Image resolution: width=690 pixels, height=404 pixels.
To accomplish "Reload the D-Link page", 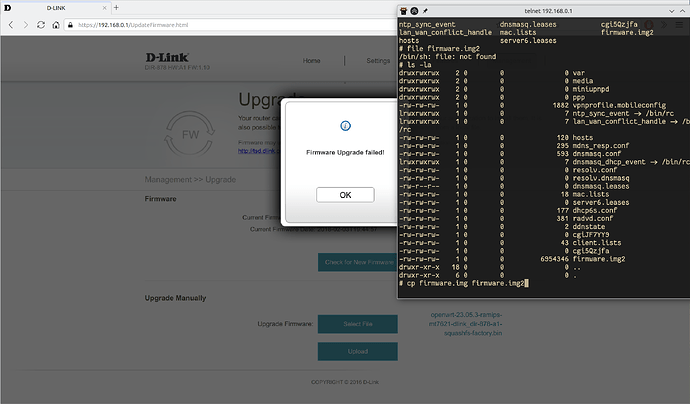I will point(41,25).
